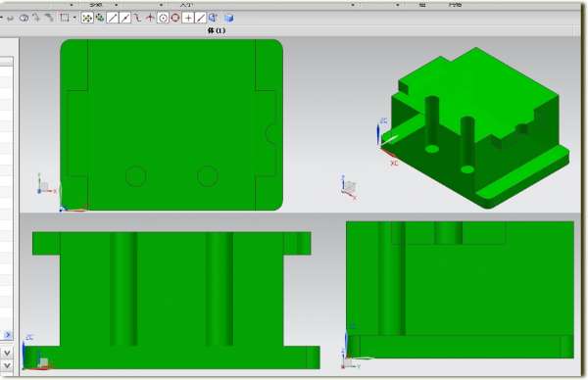Screen dimensions: 588x380
Task: Click the Clear Snap Points icon
Action: click(x=100, y=18)
